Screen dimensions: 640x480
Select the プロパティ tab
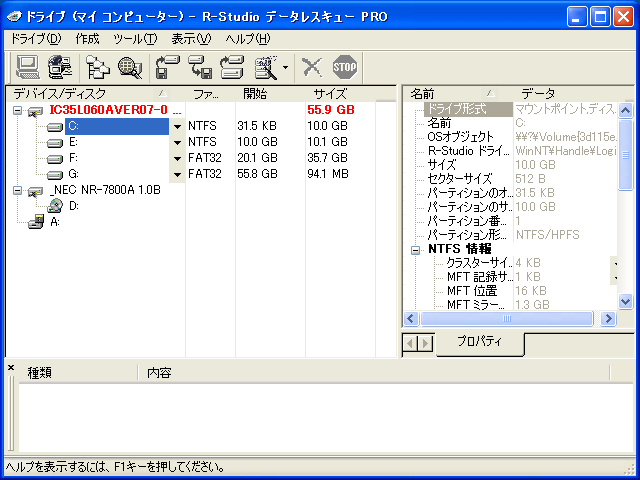tap(480, 342)
